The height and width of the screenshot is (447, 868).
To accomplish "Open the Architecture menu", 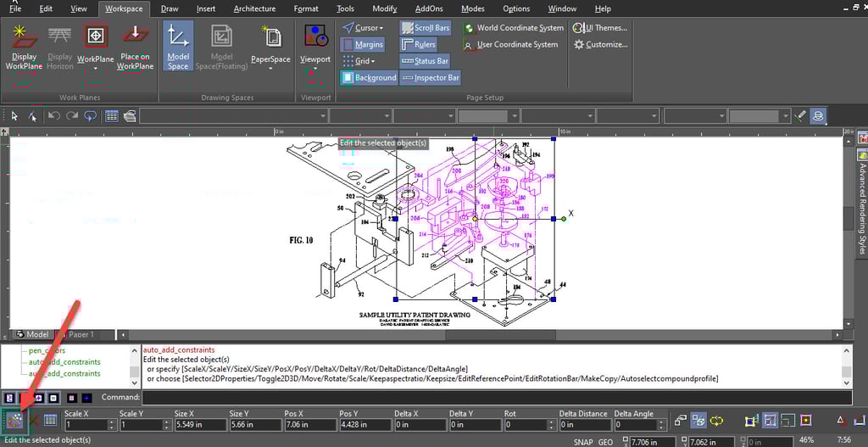I will tap(254, 8).
